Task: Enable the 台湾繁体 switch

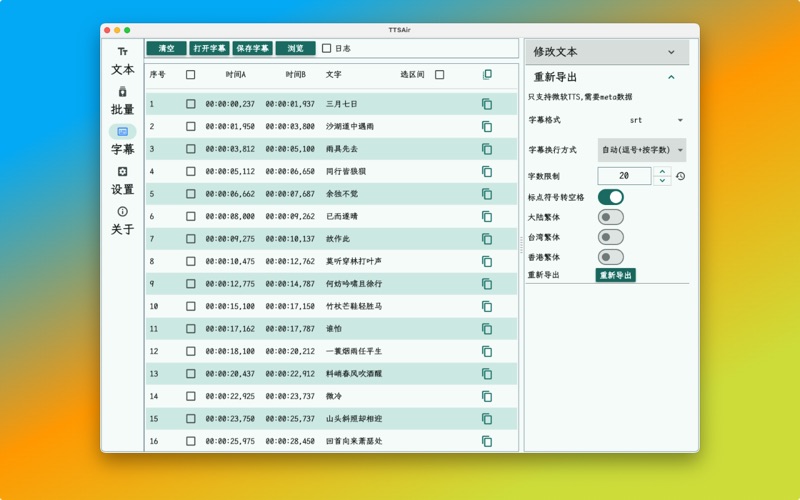Action: point(611,237)
